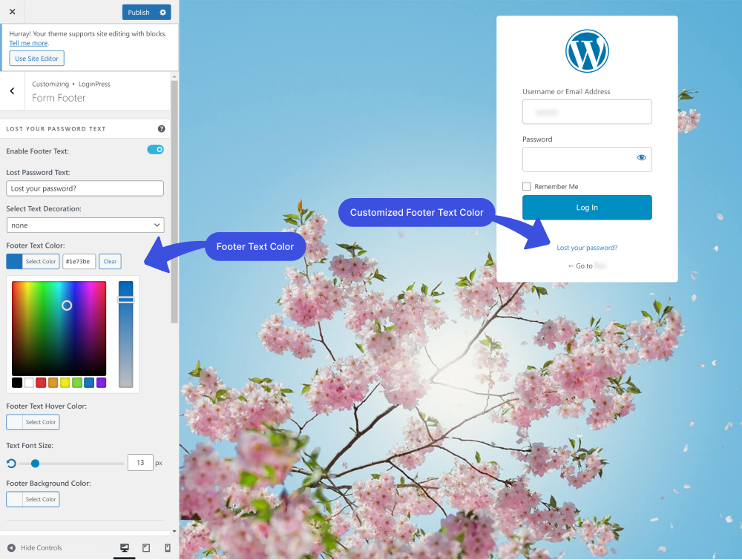Viewport: 742px width, 560px height.
Task: Pick the green palette swatch
Action: click(77, 383)
